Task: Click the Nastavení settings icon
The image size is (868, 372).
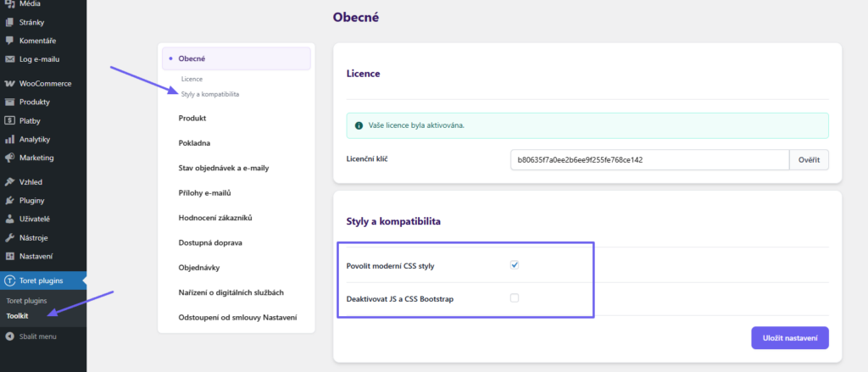Action: (9, 256)
